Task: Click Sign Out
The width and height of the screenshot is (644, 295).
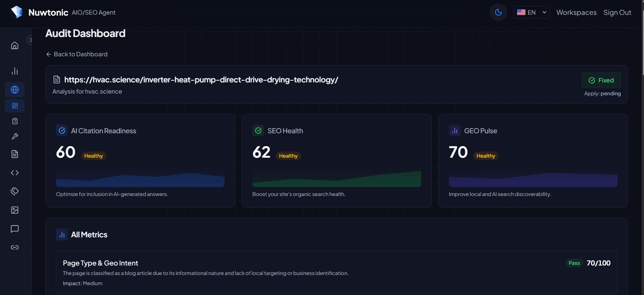Action: pos(617,13)
